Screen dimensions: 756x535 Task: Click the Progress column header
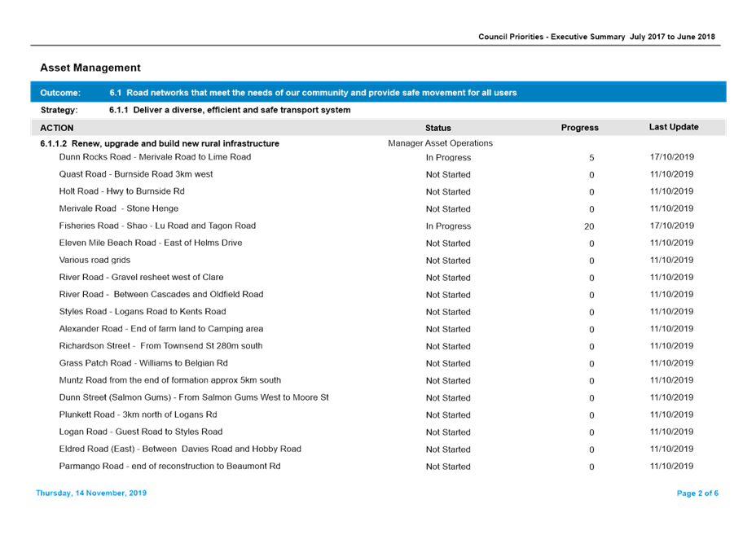pyautogui.click(x=579, y=128)
